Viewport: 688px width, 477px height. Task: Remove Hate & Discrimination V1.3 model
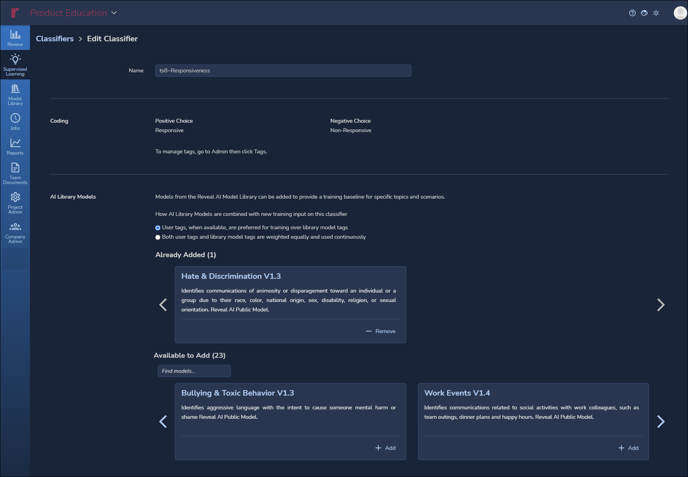[x=381, y=331]
